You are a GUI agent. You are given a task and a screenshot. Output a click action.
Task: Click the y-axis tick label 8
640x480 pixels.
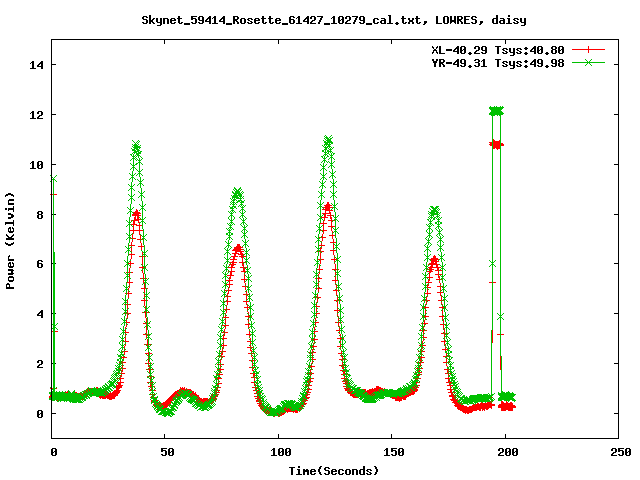[x=38, y=214]
